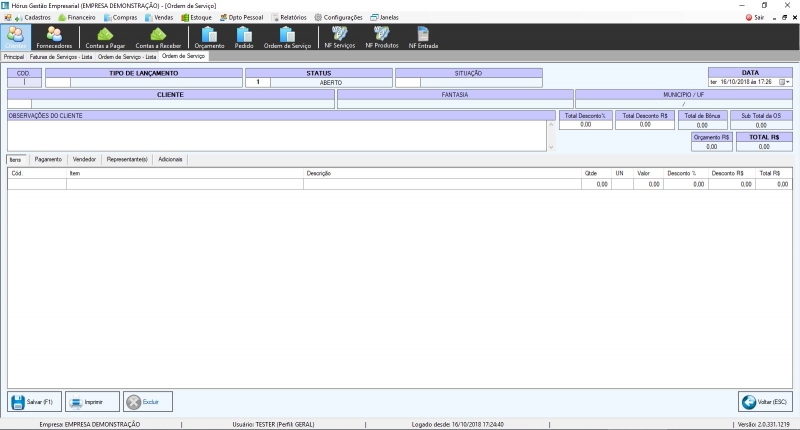Click the Tipo de Lançamento code field
Screen dimensions: 800x430
tap(58, 82)
